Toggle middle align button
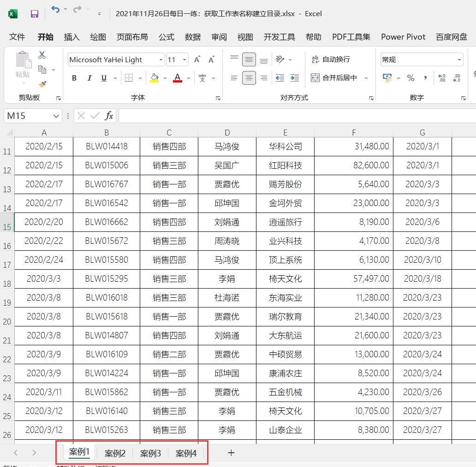476x467 pixels. [x=249, y=59]
